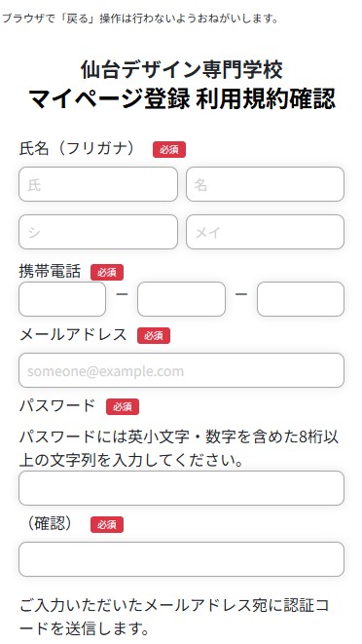Click the 必須 badge beside パスワード
This screenshot has width=362, height=644.
click(x=123, y=406)
